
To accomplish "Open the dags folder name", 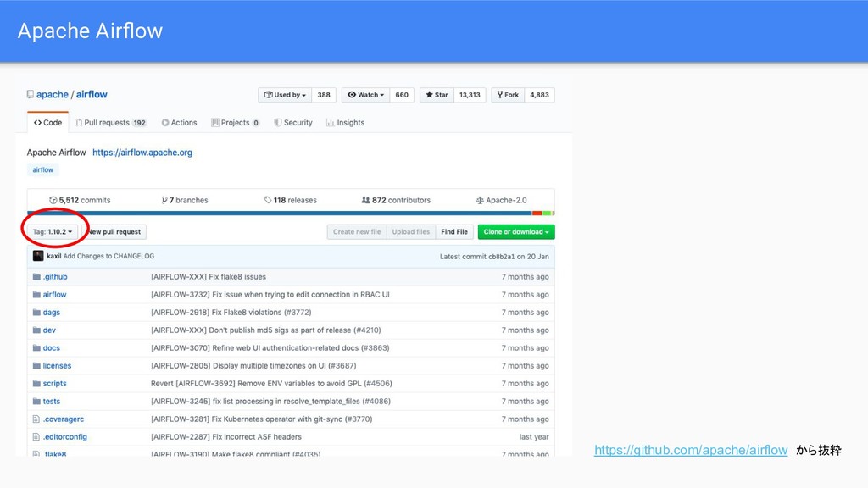I will point(52,312).
